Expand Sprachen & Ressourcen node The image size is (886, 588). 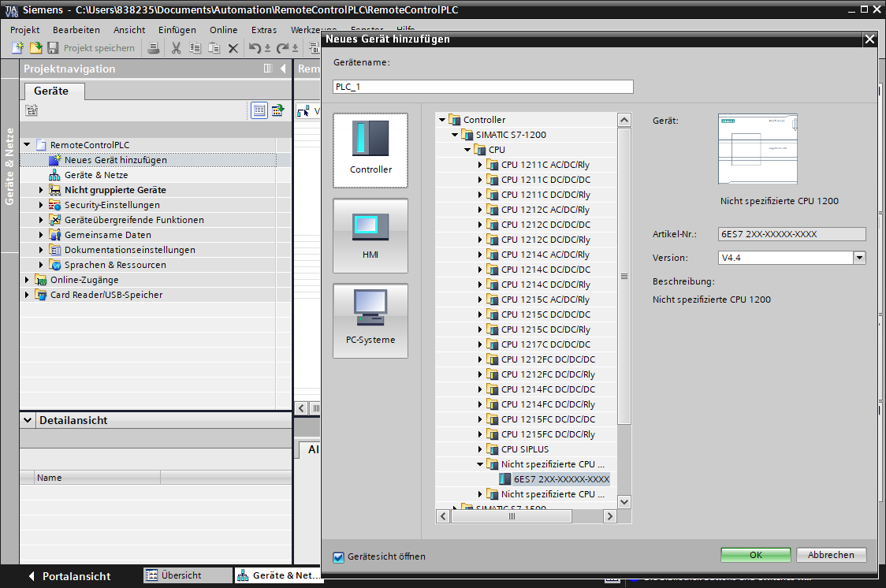[x=41, y=265]
